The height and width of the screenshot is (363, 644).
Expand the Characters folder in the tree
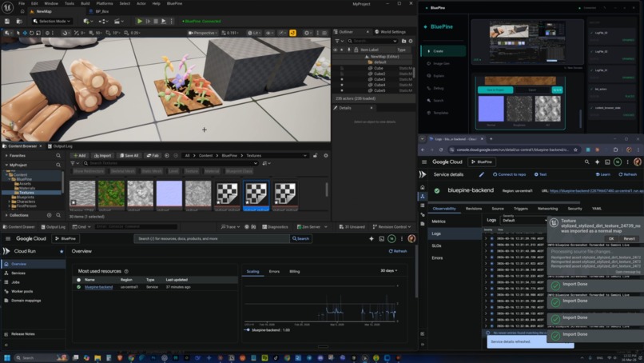10,201
